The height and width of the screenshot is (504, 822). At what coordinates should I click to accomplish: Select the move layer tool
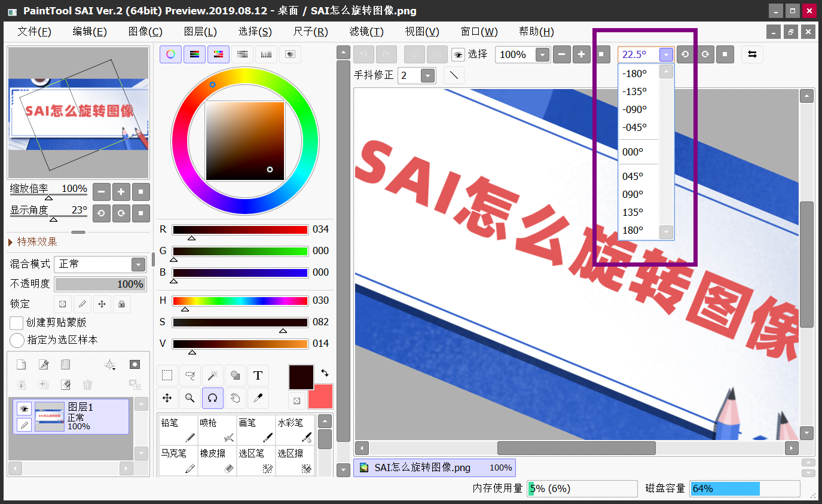167,398
